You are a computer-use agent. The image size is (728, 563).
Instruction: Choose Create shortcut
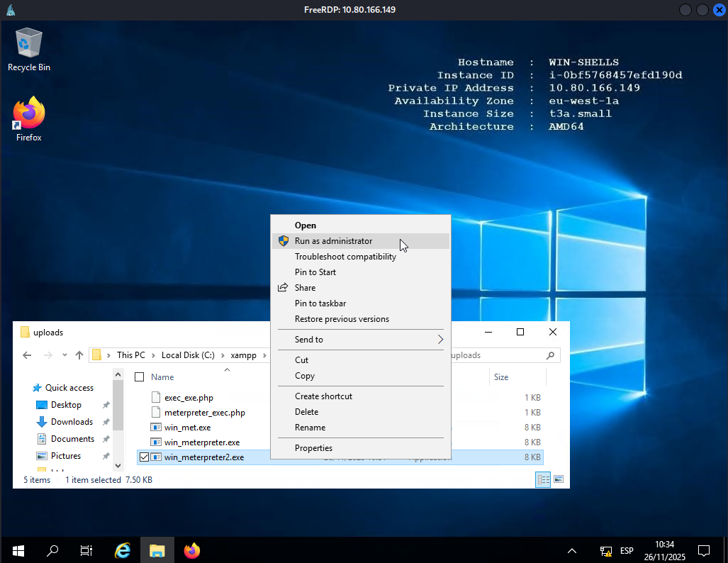[361, 396]
